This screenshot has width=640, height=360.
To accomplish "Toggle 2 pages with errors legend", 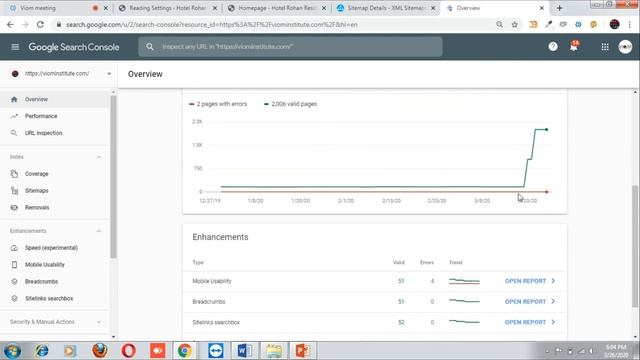I will (218, 104).
